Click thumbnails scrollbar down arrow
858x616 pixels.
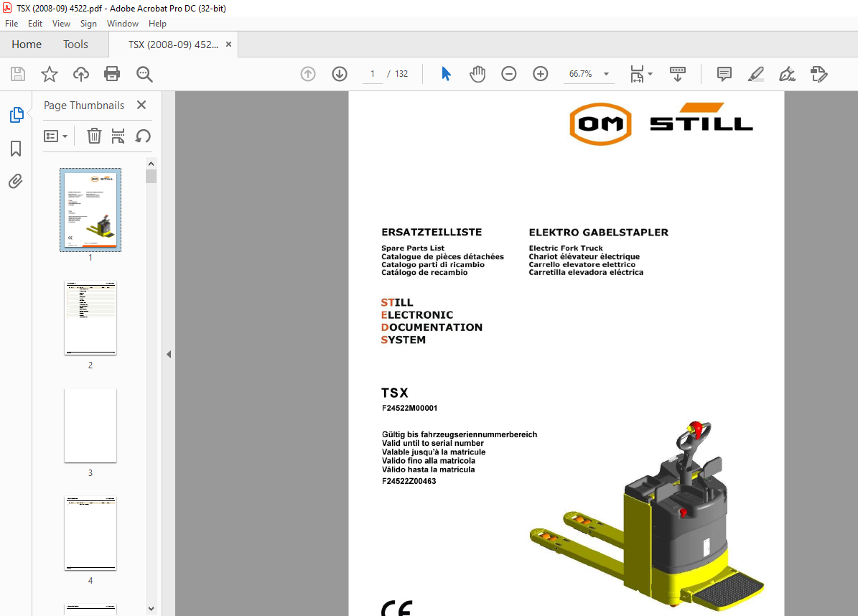pos(151,608)
